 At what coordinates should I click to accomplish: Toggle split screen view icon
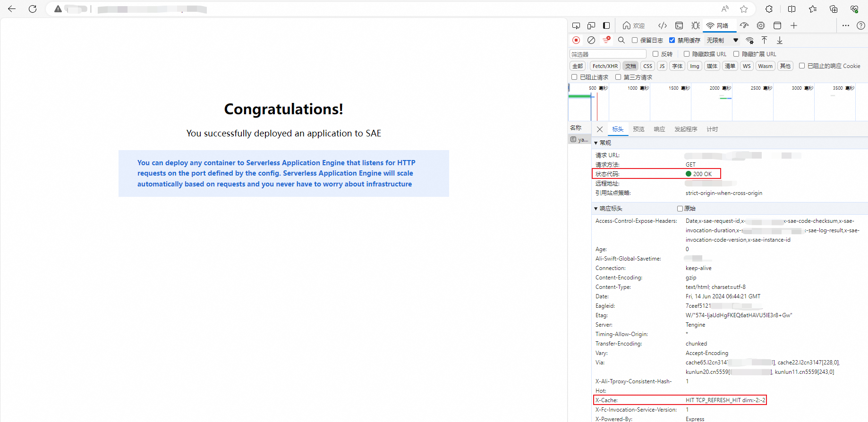point(792,9)
